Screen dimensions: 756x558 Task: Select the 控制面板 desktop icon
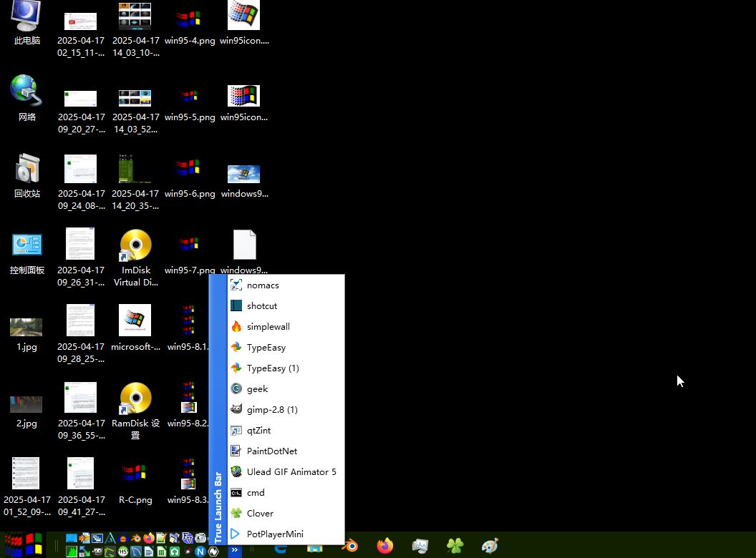point(27,252)
